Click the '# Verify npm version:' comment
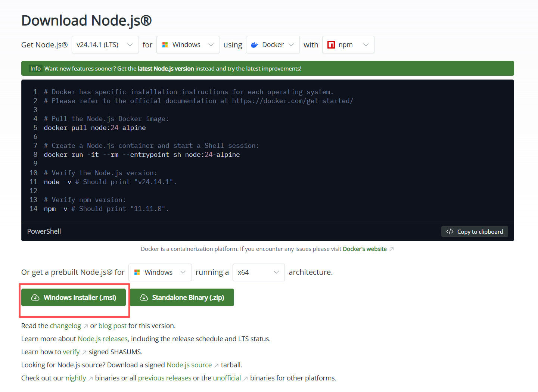538x392 pixels. click(85, 200)
